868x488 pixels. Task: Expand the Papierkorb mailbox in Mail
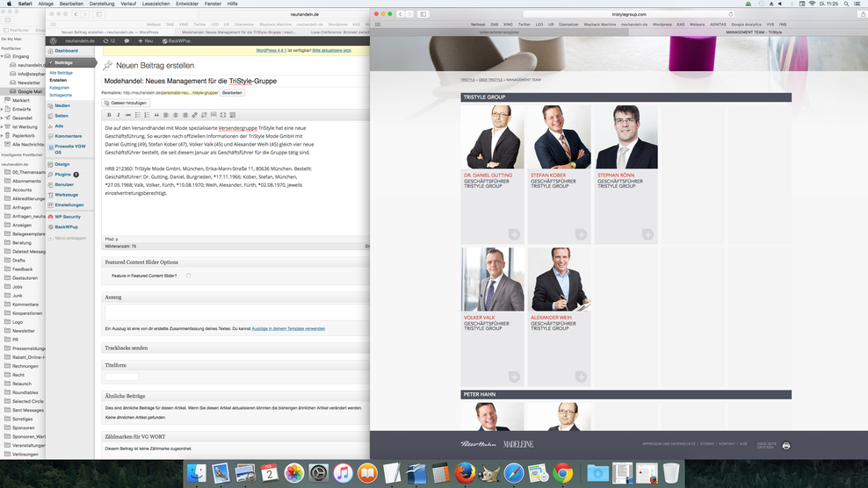pos(3,135)
